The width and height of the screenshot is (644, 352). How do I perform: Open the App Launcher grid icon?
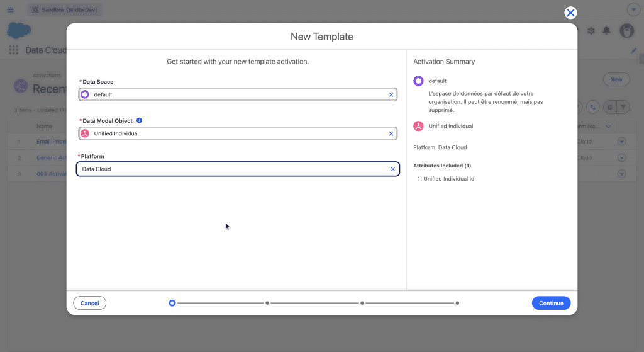tap(13, 50)
